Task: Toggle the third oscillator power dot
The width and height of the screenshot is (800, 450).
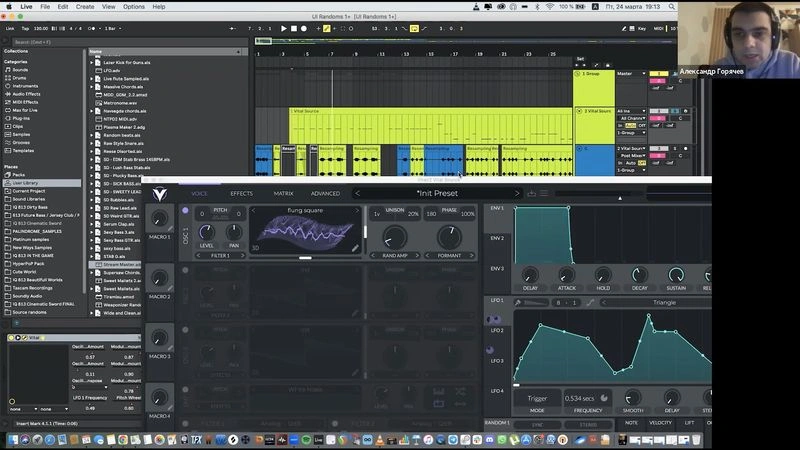Action: 185,330
